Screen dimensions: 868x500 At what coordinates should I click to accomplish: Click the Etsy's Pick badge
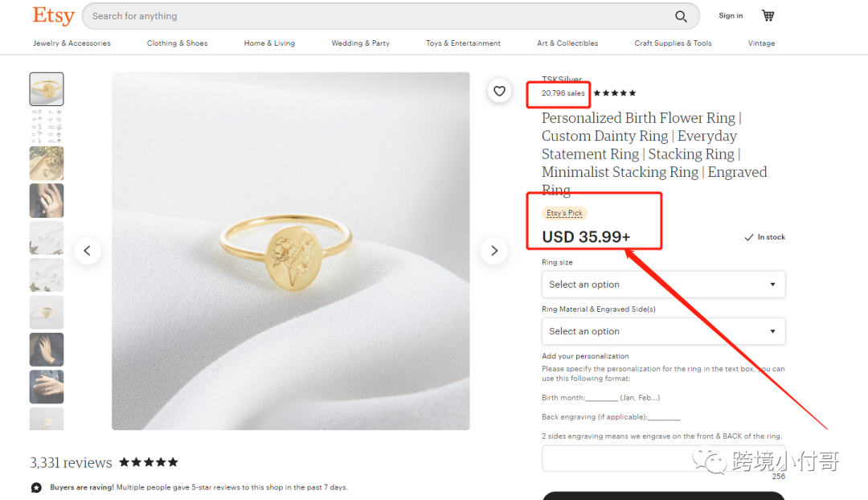(x=564, y=212)
